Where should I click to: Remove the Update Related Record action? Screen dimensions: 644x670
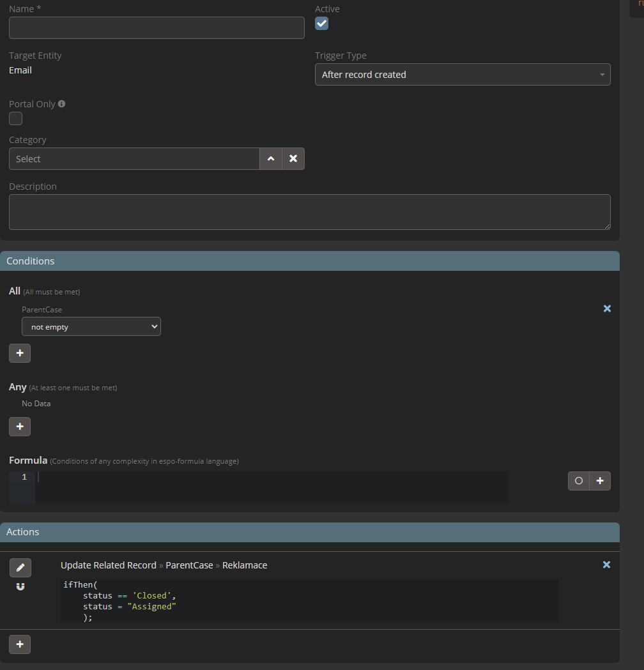point(606,565)
